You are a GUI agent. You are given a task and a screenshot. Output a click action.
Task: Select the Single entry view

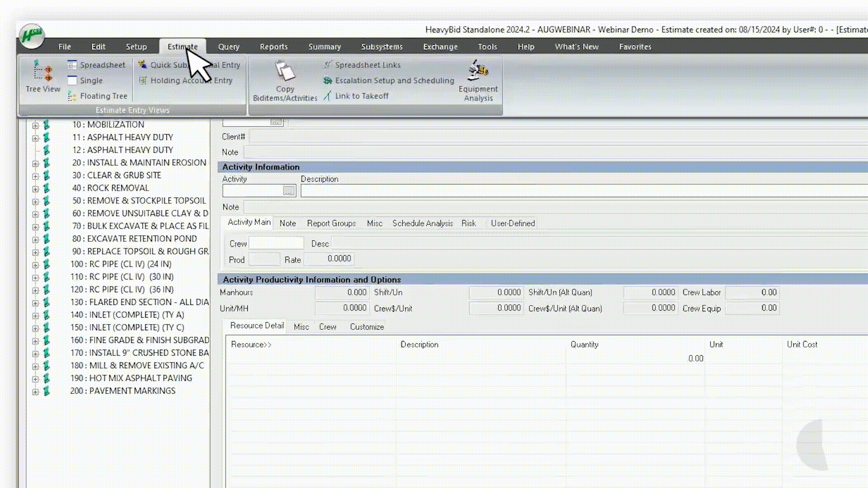click(85, 80)
